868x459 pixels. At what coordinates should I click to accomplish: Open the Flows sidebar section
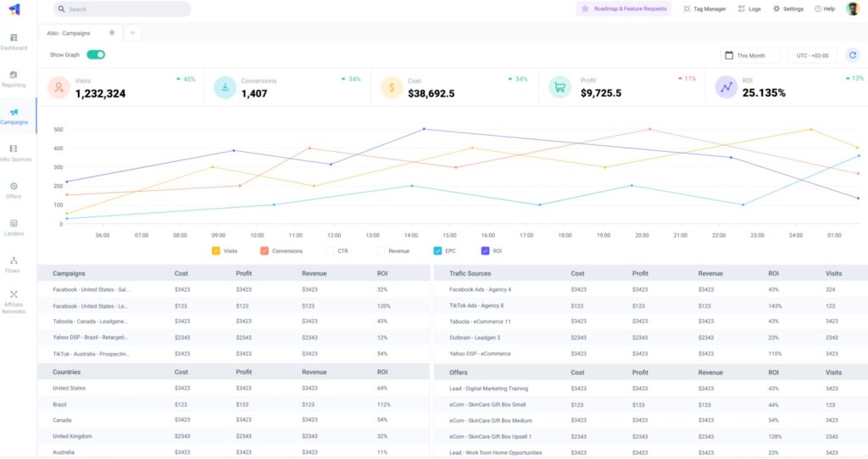tap(14, 265)
